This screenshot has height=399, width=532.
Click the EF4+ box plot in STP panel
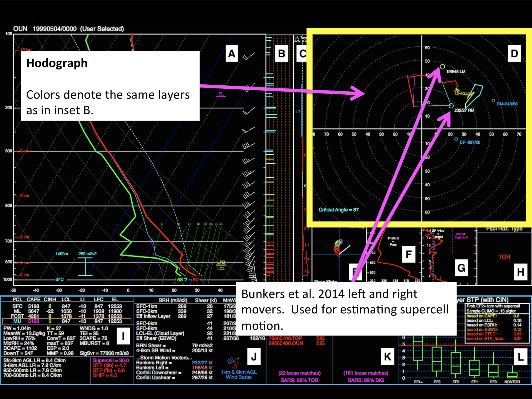point(418,351)
